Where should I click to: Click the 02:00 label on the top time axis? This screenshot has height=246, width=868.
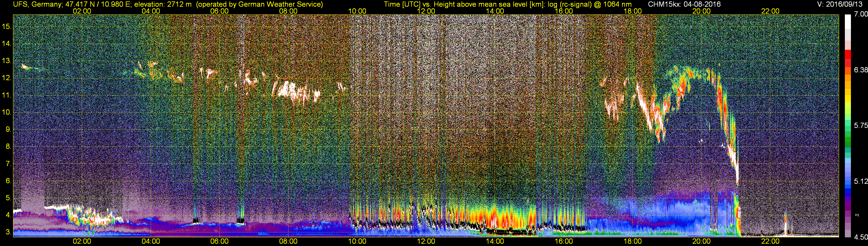pyautogui.click(x=82, y=11)
